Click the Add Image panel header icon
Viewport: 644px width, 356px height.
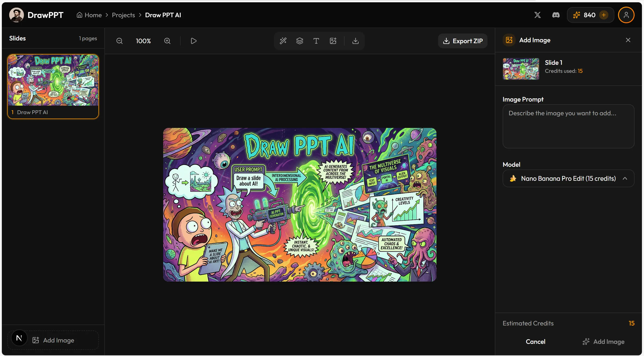pyautogui.click(x=509, y=40)
